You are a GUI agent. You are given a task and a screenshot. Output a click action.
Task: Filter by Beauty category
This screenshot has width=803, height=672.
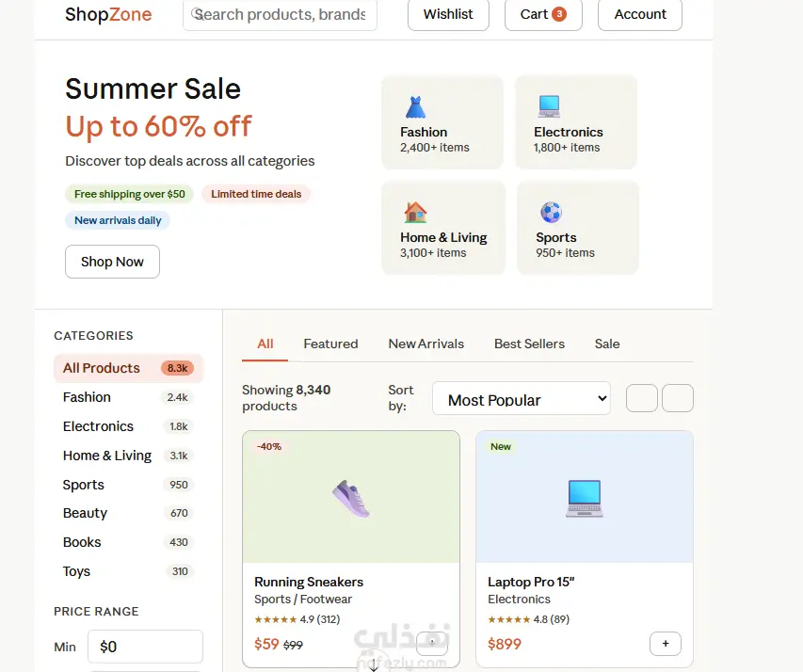click(x=127, y=513)
